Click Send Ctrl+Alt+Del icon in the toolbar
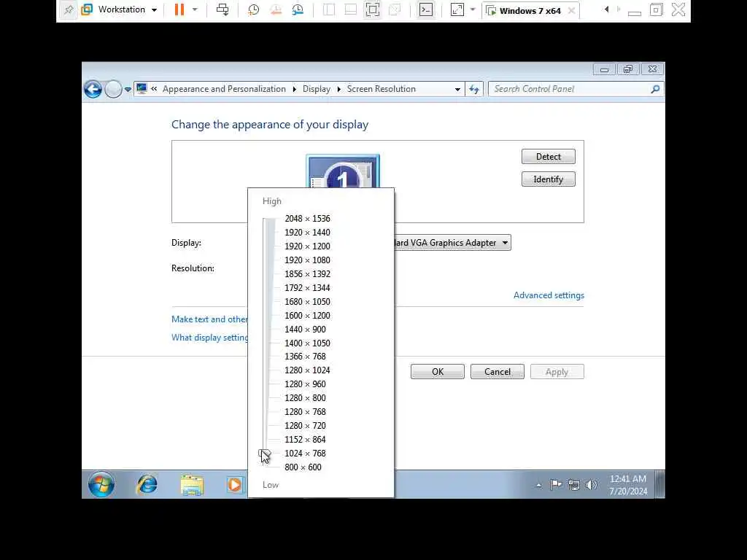 pos(222,9)
